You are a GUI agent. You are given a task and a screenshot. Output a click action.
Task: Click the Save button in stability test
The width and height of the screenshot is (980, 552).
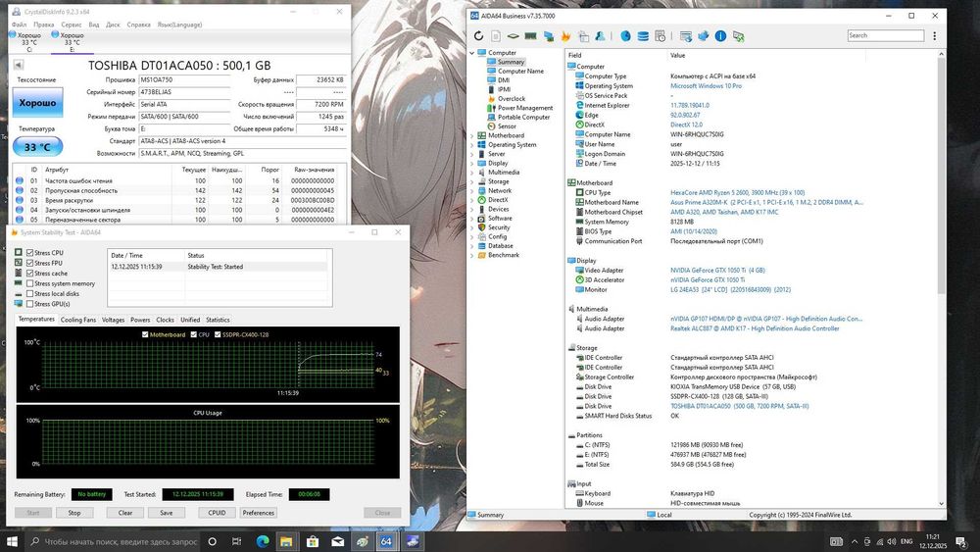point(167,513)
